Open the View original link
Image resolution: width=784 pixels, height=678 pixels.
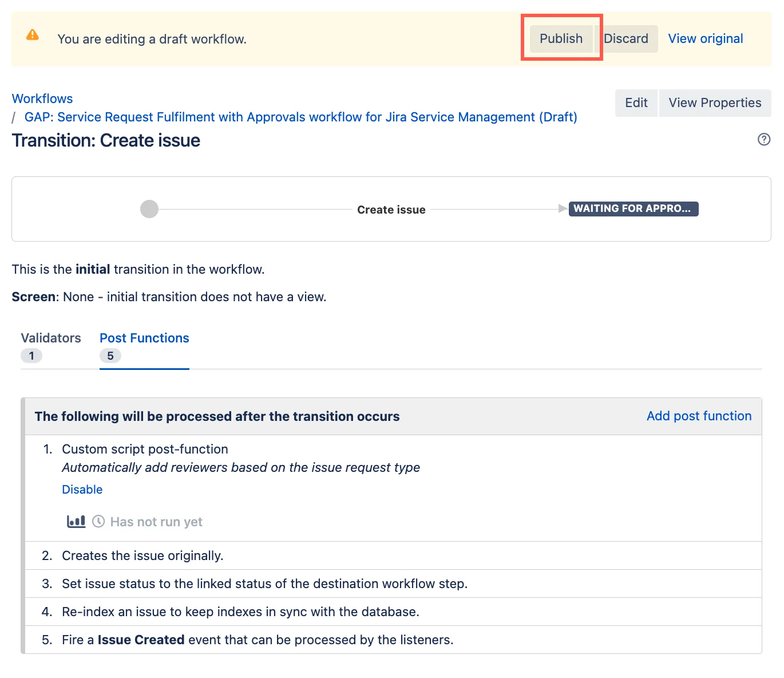click(706, 38)
